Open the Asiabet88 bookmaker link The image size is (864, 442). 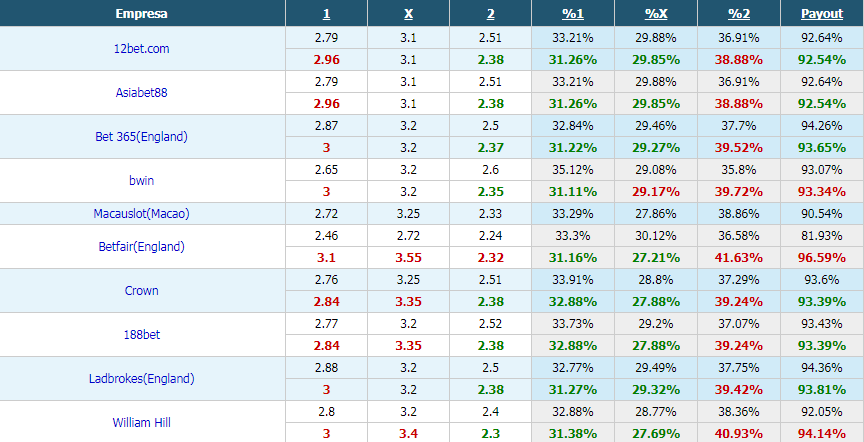tap(142, 93)
